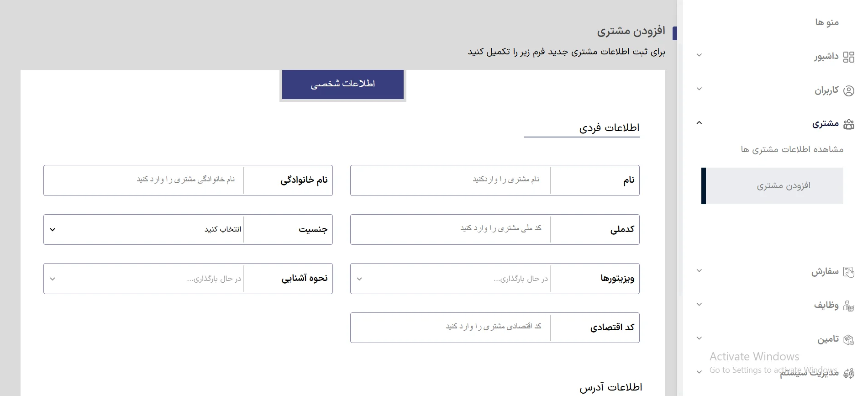Click the dashboard grid icon
The width and height of the screenshot is (868, 396).
point(848,57)
